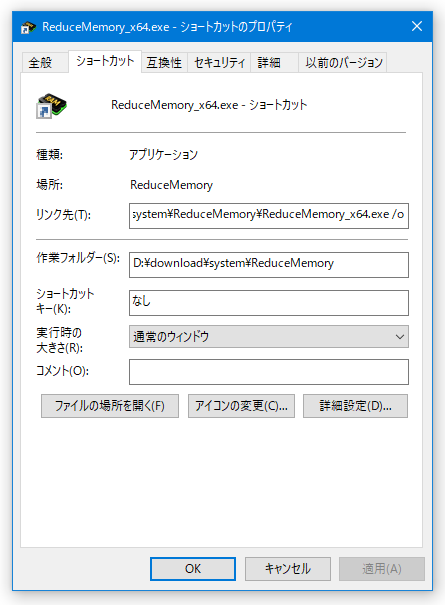445x605 pixels.
Task: Open the 以前のバージョン tab
Action: [343, 63]
